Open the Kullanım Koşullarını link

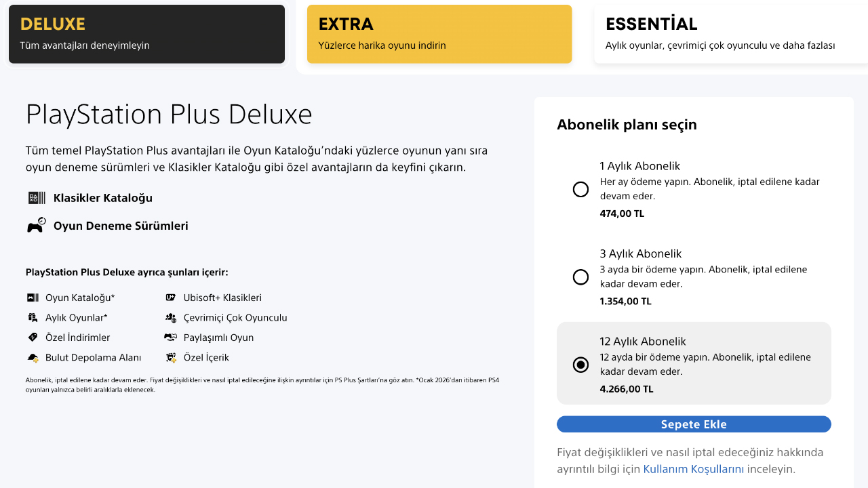coord(694,469)
